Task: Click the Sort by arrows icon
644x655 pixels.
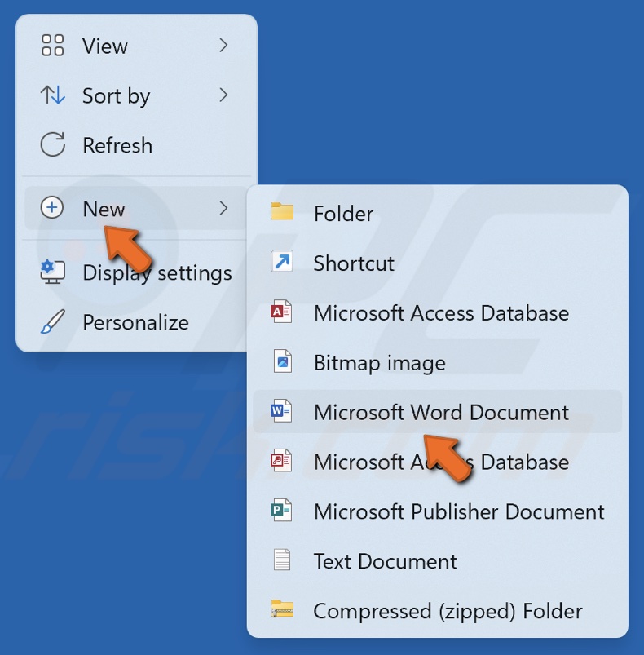Action: [53, 95]
